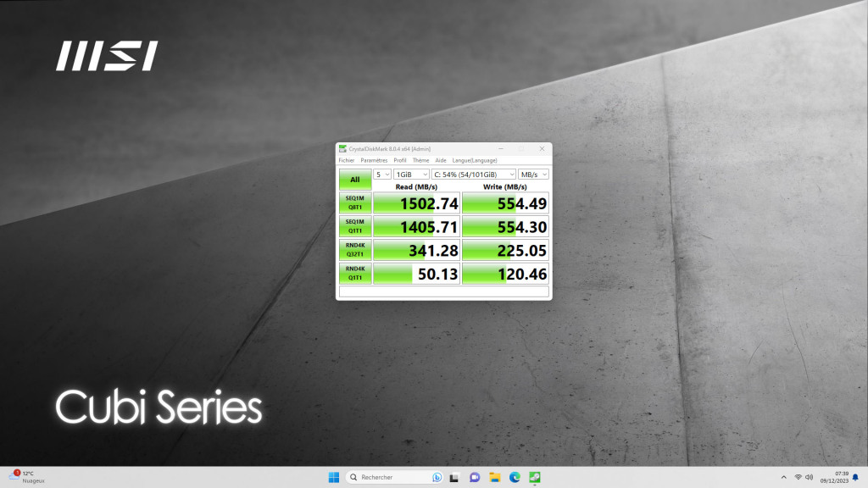The image size is (868, 488).
Task: Open the Wi-Fi network tray icon
Action: pyautogui.click(x=798, y=477)
